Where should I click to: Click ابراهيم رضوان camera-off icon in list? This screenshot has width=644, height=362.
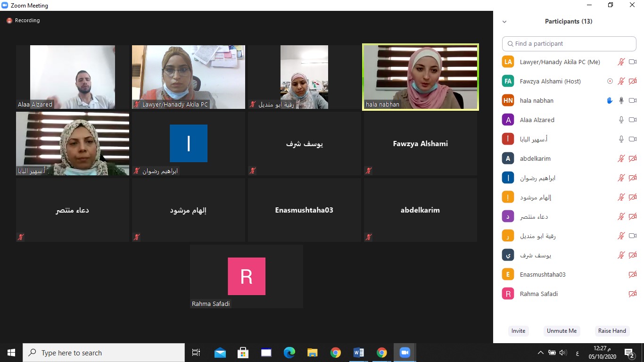click(633, 178)
